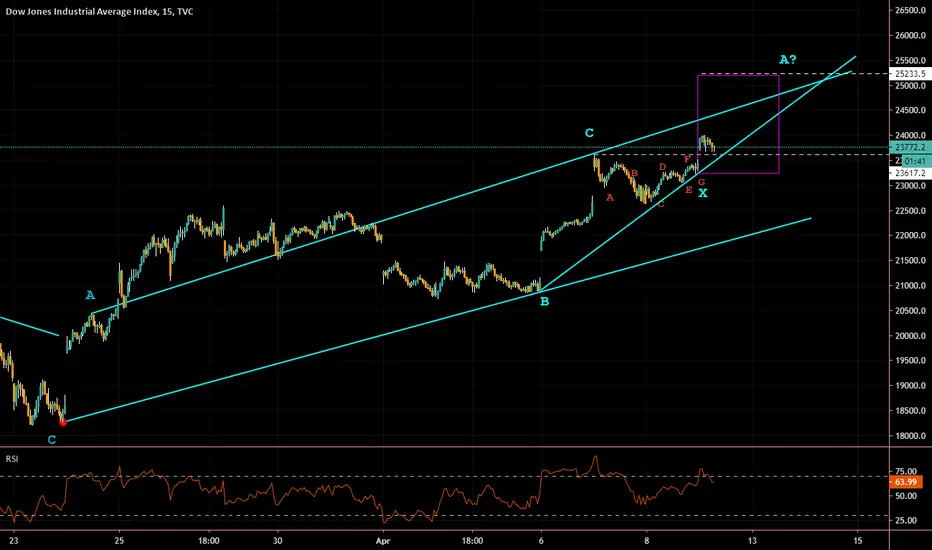Click the Dow Jones Industrial Average Index title
Image resolution: width=932 pixels, height=550 pixels.
click(x=99, y=11)
